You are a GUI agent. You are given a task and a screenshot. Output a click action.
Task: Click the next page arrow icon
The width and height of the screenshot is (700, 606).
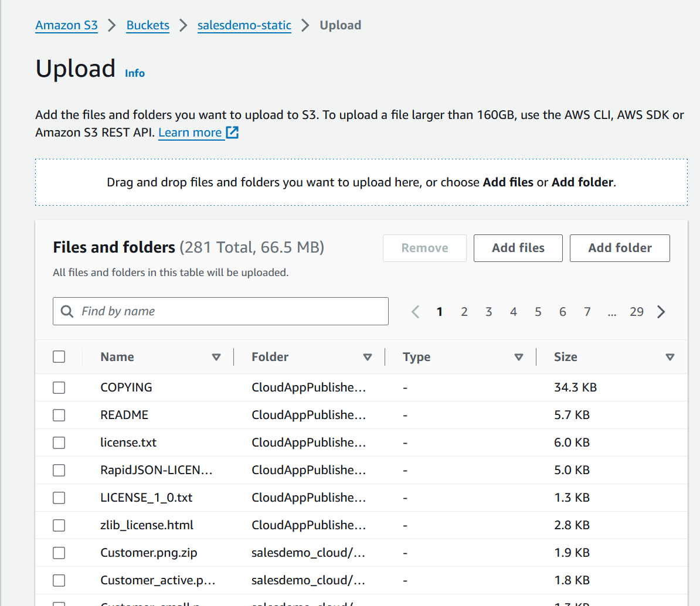[661, 311]
